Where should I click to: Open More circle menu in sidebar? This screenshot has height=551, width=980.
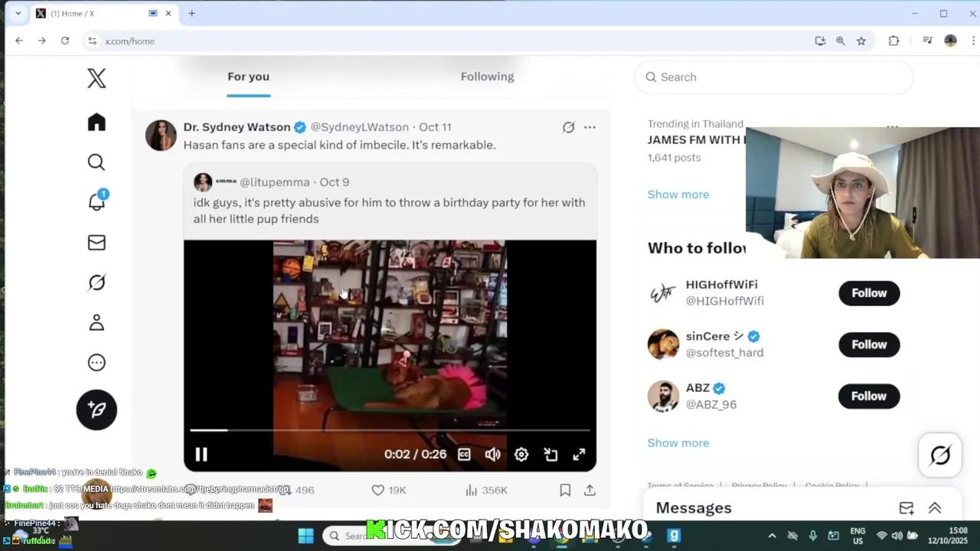point(96,363)
